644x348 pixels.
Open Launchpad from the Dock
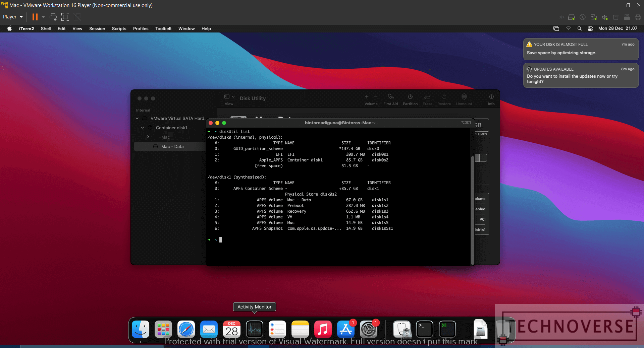[163, 329]
